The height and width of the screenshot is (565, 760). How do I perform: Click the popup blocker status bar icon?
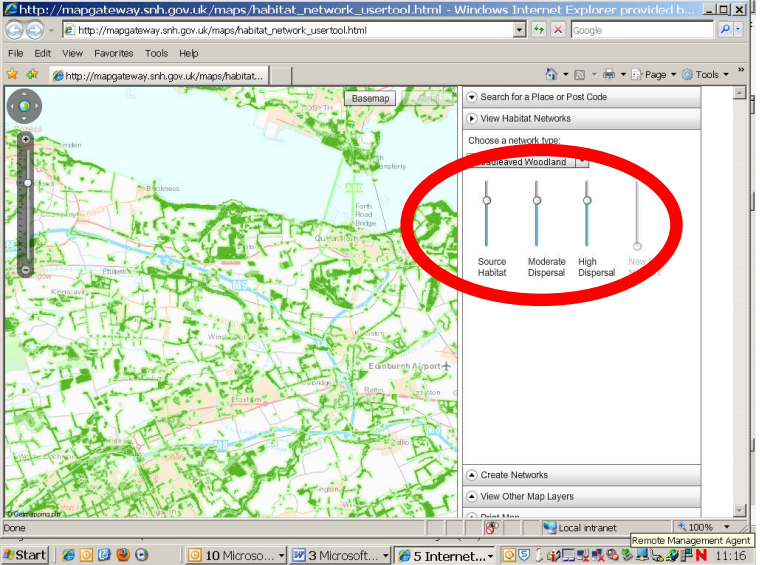pyautogui.click(x=491, y=528)
